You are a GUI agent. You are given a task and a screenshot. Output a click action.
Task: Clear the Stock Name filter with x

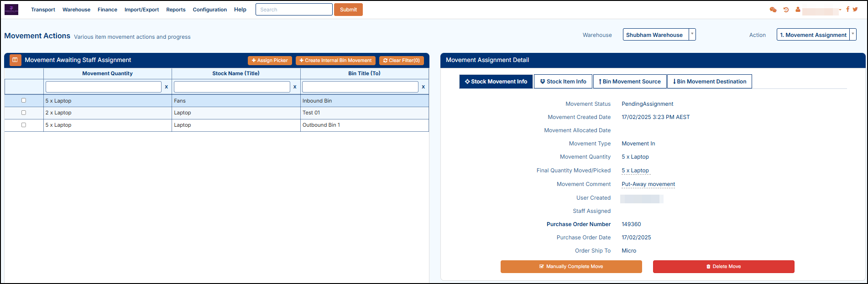295,87
